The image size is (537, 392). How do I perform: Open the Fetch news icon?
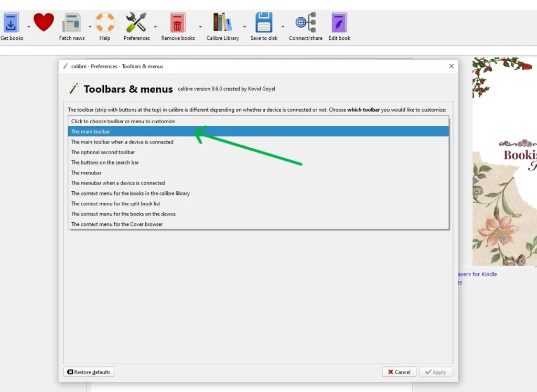point(71,23)
